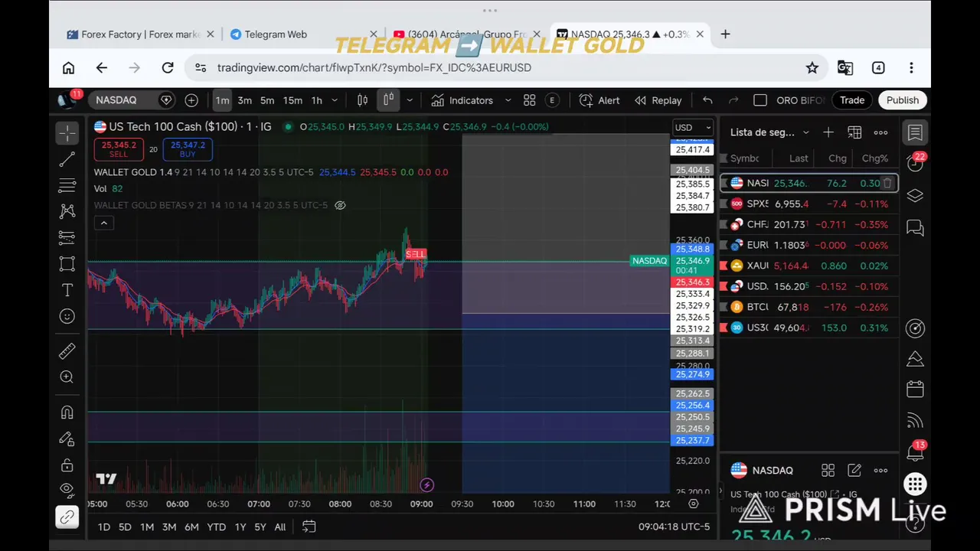Click the Publish button

point(903,100)
